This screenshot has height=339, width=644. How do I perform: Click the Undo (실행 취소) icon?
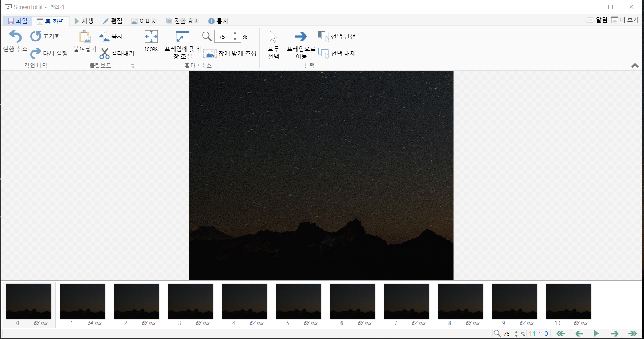point(15,37)
